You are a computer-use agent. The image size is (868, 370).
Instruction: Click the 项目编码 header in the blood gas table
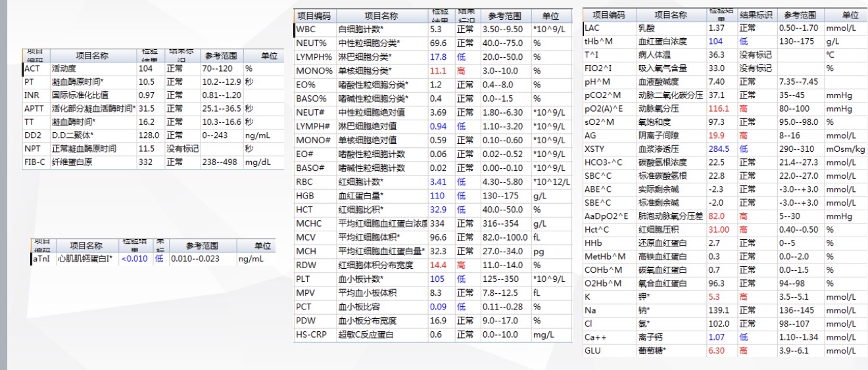click(608, 15)
